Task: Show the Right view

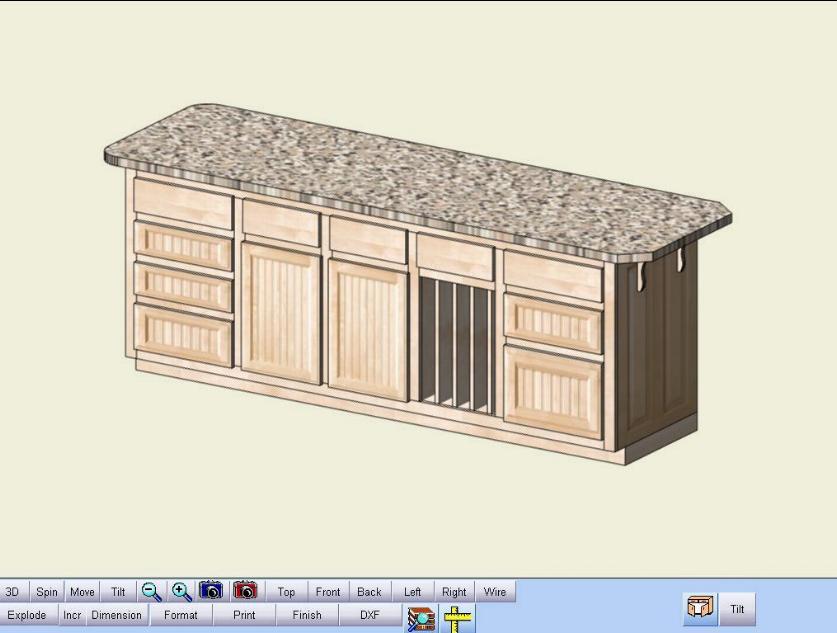Action: coord(454,592)
